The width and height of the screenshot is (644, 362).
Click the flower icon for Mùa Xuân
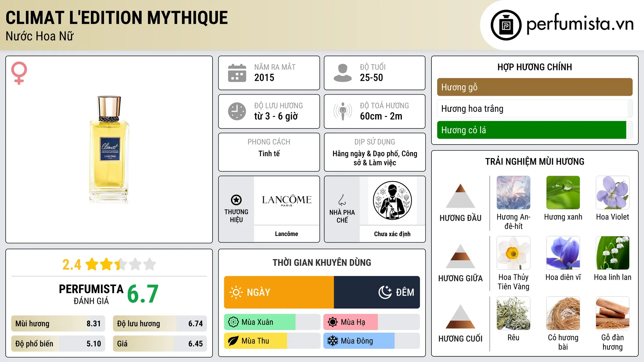click(x=233, y=322)
